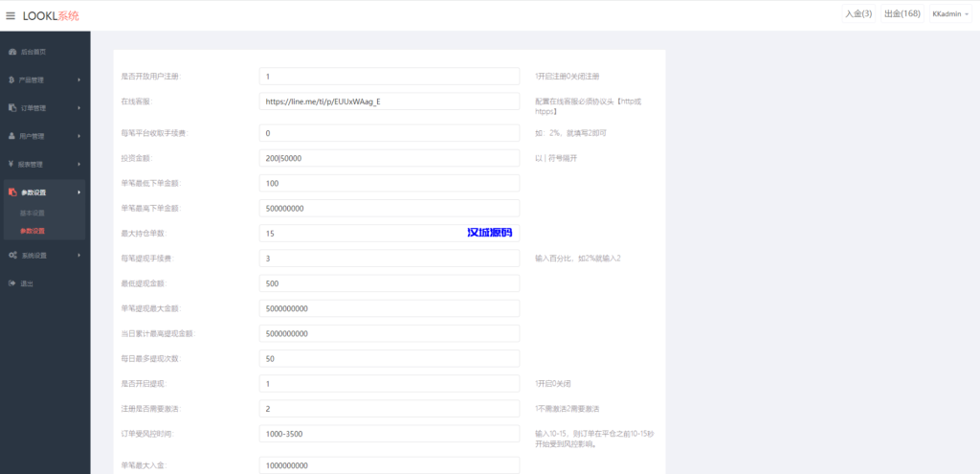Expand the 订单管理 arrow in sidebar
This screenshot has height=474, width=980.
click(78, 108)
